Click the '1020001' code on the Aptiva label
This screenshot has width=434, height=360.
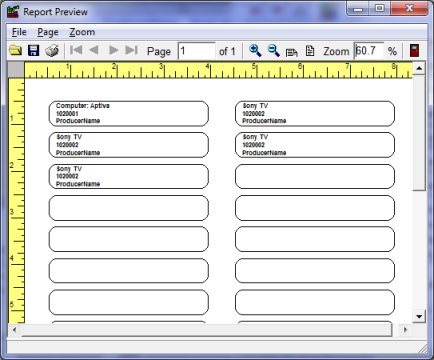click(67, 114)
